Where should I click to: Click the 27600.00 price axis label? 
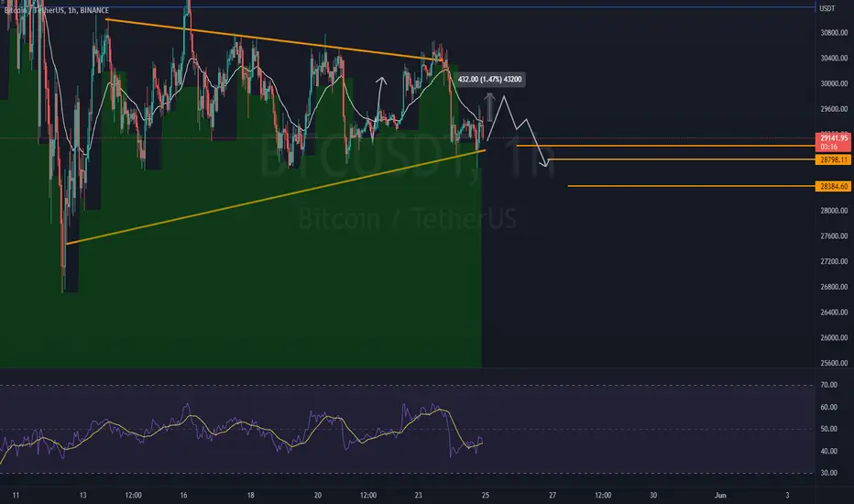[834, 236]
